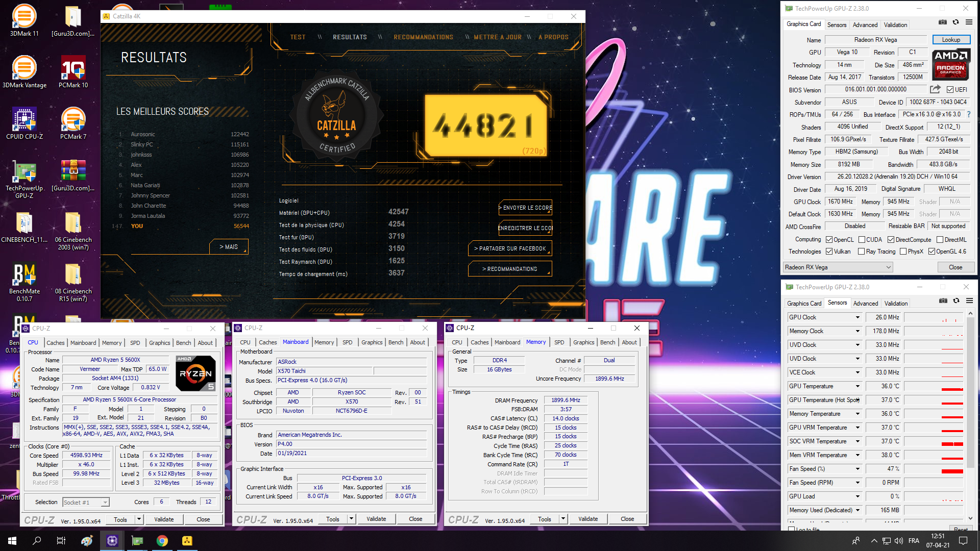
Task: Toggle the DirectCompute checkbox
Action: tap(891, 240)
